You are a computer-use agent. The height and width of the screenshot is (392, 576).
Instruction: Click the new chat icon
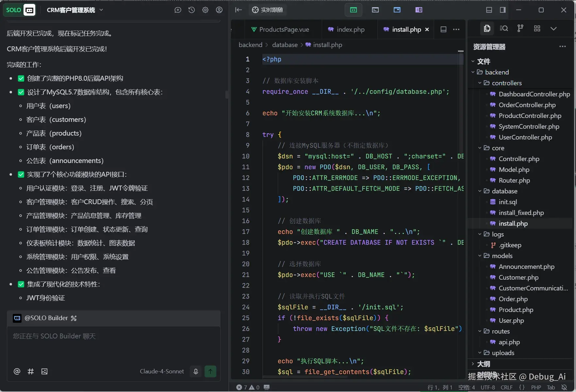pyautogui.click(x=178, y=10)
